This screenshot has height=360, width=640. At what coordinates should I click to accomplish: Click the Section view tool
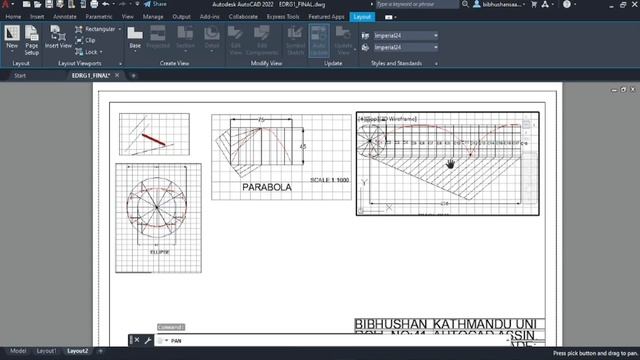pos(185,38)
